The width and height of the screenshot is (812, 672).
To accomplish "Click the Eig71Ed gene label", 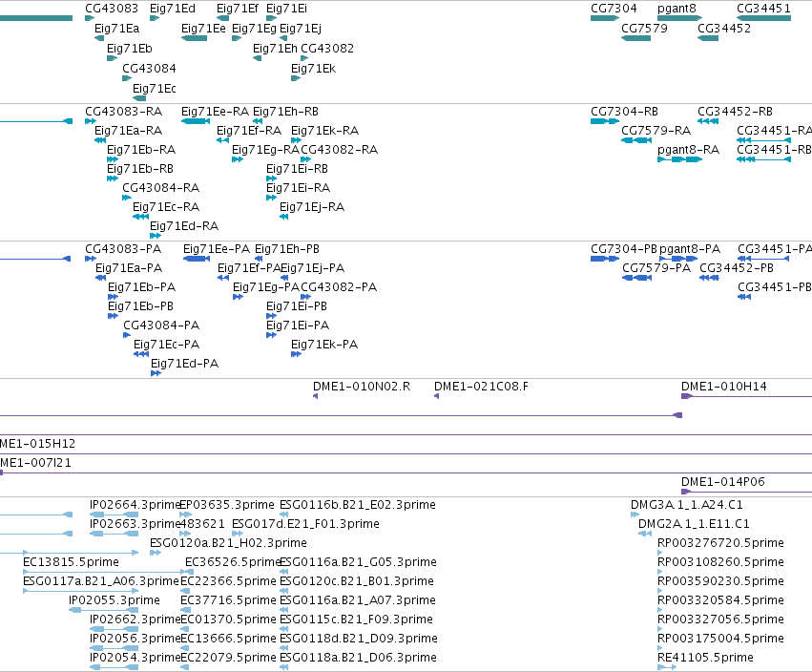I will (x=173, y=9).
